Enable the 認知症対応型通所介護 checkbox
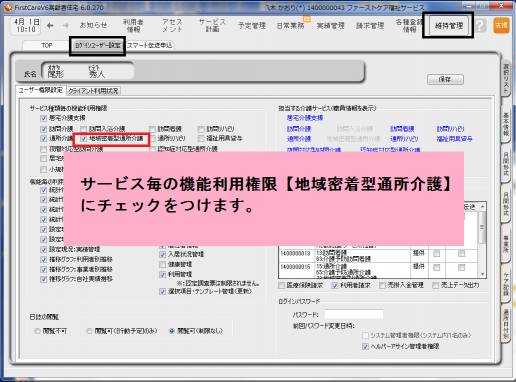 [152, 149]
